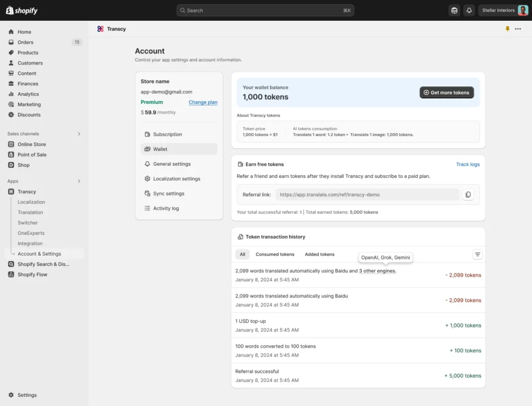Click the '+ 1,000 tokens' amount
The height and width of the screenshot is (406, 532).
pyautogui.click(x=463, y=325)
